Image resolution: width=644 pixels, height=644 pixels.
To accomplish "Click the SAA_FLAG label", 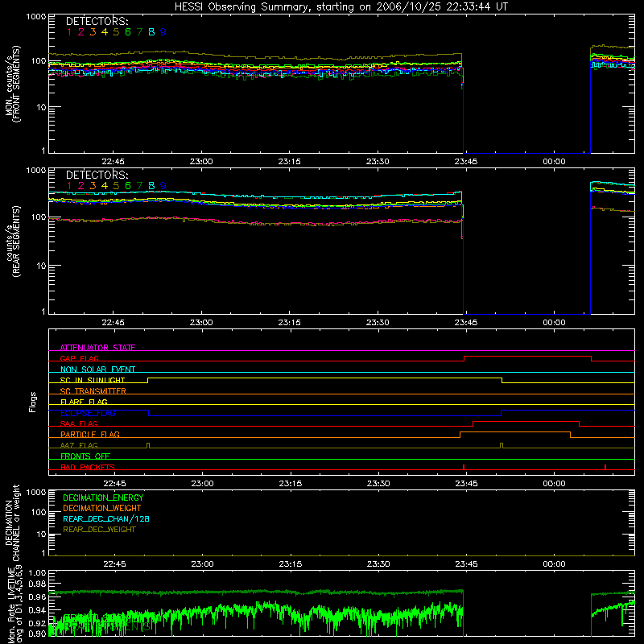I will tap(79, 423).
